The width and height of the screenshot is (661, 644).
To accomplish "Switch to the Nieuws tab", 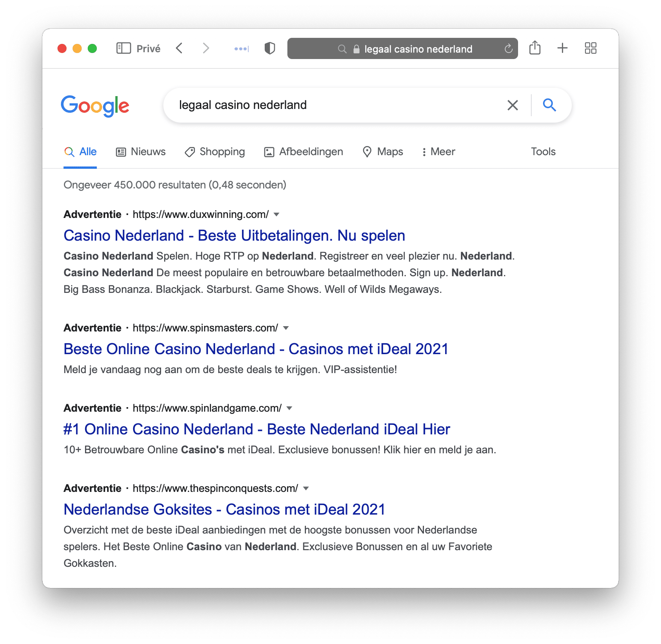I will coord(141,152).
